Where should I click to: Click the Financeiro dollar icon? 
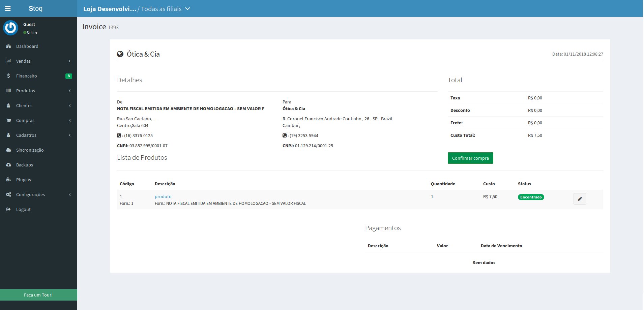[x=8, y=76]
